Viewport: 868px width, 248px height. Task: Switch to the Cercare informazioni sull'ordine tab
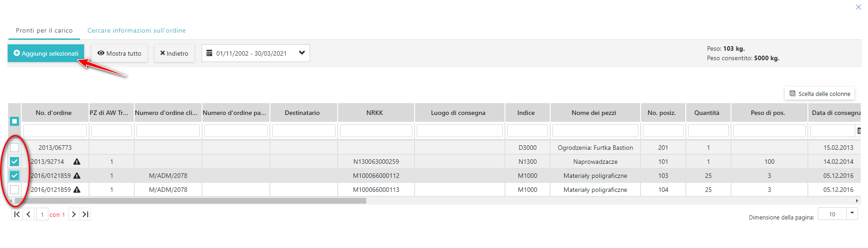pos(137,30)
